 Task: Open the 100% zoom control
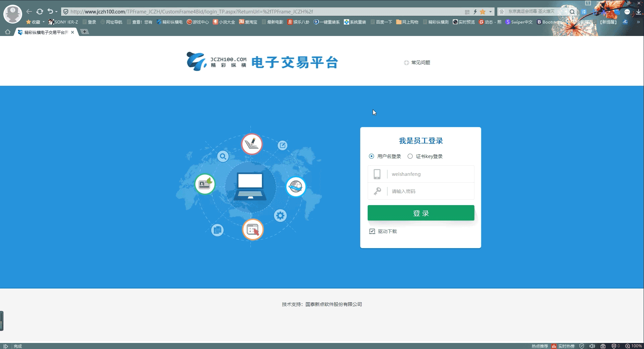pos(634,346)
